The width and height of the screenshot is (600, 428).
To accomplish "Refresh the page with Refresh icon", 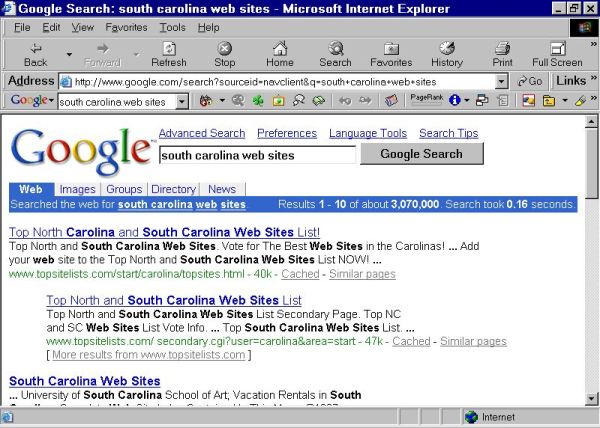I will tap(169, 49).
